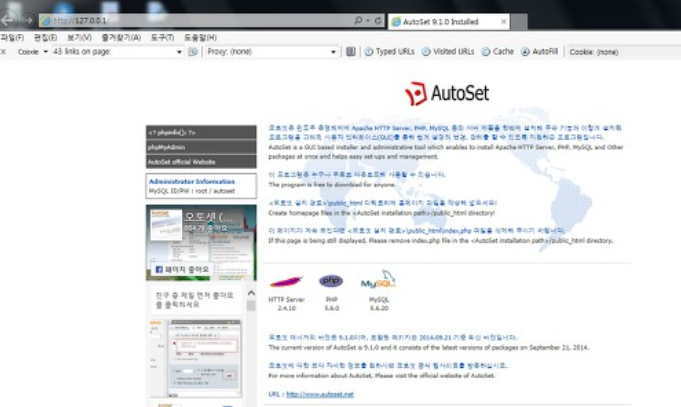The height and width of the screenshot is (407, 681).
Task: Open the 도구(T) menu
Action: [x=162, y=37]
